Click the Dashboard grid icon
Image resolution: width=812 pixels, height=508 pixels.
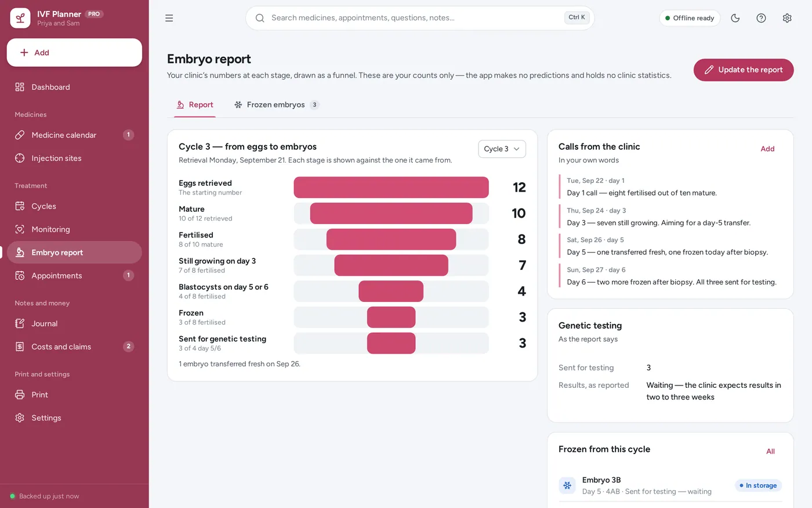20,87
